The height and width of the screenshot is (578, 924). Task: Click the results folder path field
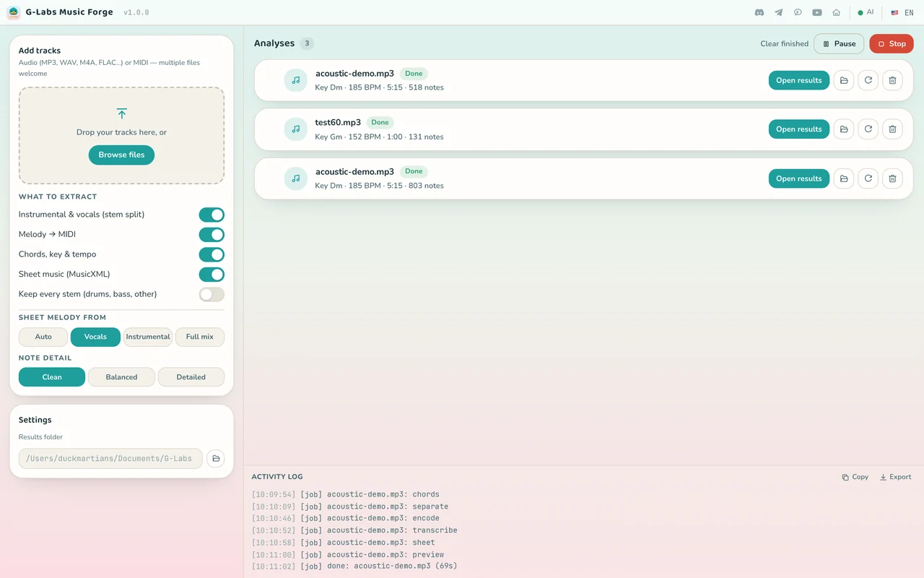pyautogui.click(x=110, y=459)
